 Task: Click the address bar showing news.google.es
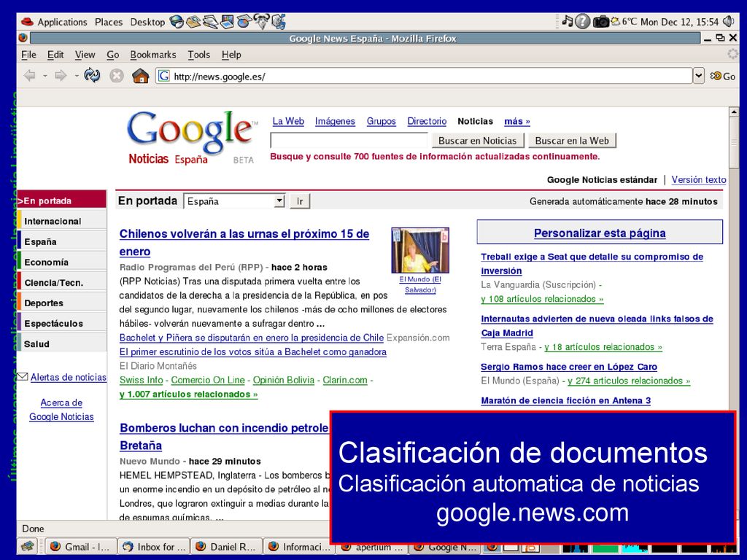(x=424, y=76)
